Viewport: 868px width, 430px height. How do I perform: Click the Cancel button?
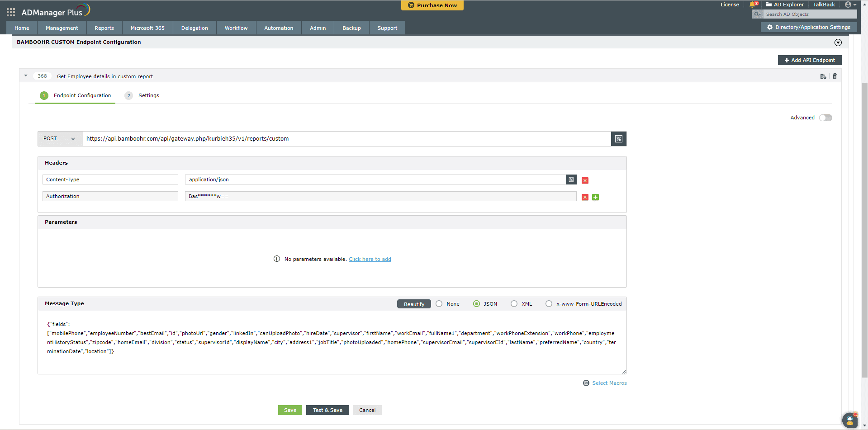point(367,410)
